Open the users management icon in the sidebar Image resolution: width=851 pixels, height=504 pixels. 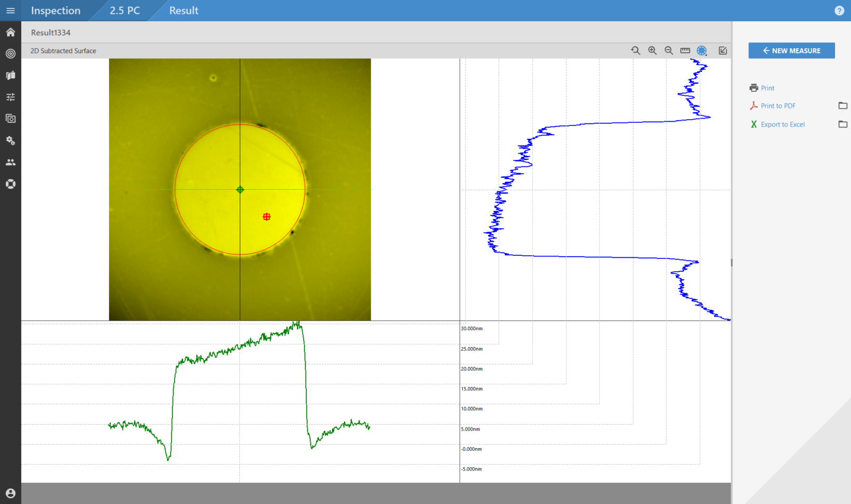(x=10, y=162)
